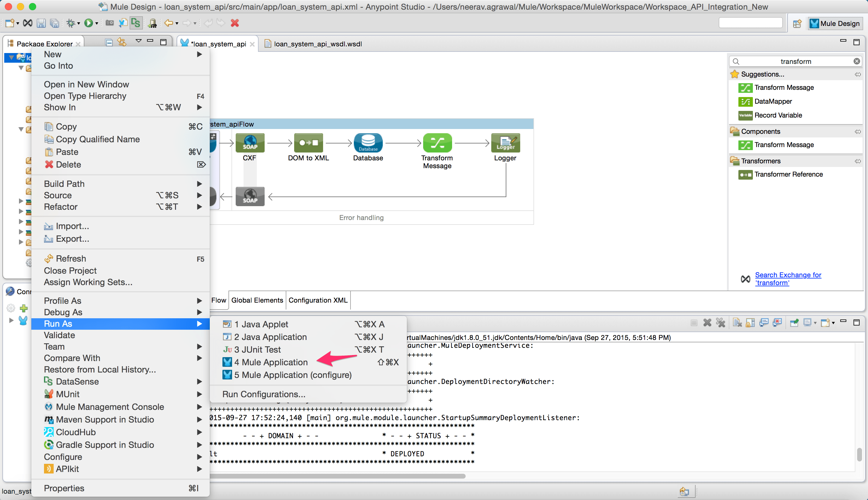Click Remove All Terminated Launches icon

click(x=720, y=322)
